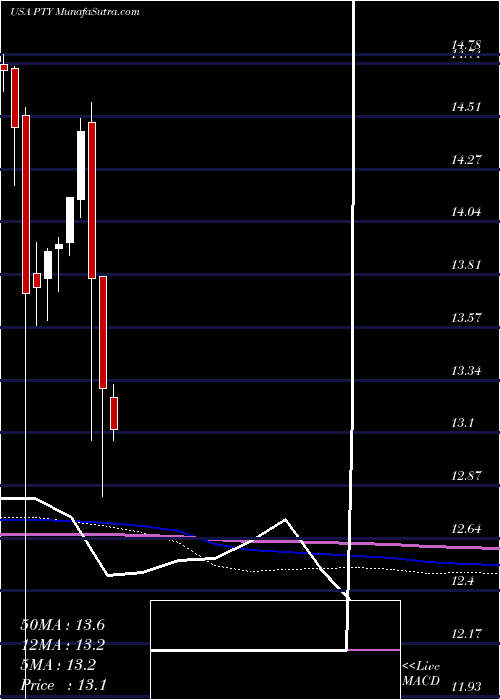Click the last small red candlestick near 13.1
The image size is (500, 700).
click(114, 413)
